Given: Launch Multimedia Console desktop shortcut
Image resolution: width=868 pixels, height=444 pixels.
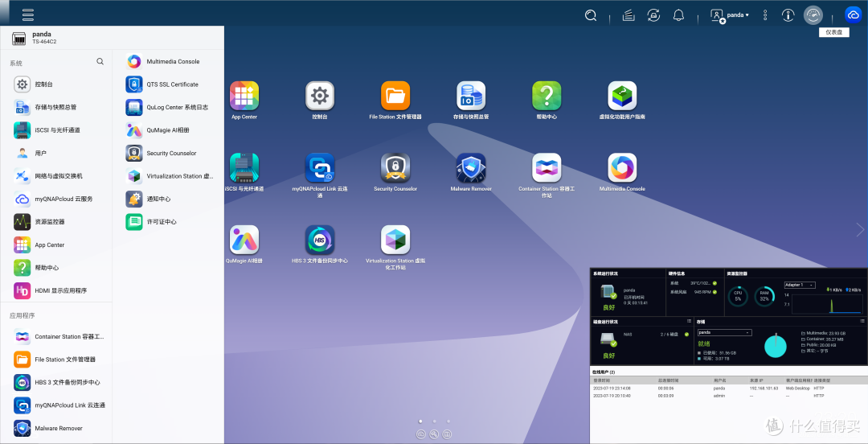Looking at the screenshot, I should coord(622,168).
